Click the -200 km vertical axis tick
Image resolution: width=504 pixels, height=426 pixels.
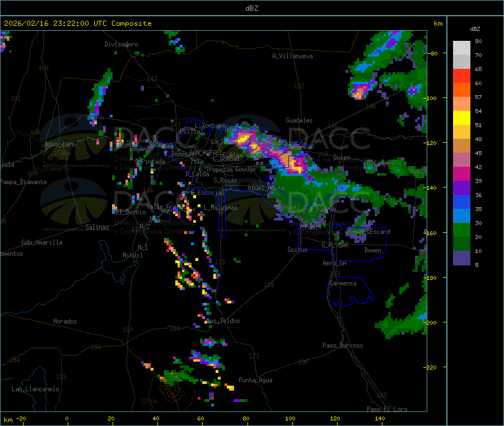click(431, 323)
